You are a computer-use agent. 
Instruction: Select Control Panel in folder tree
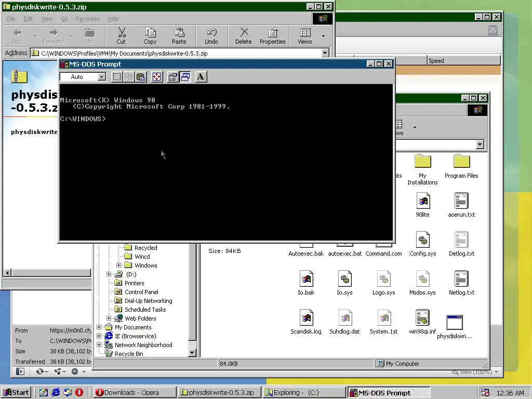click(x=141, y=292)
